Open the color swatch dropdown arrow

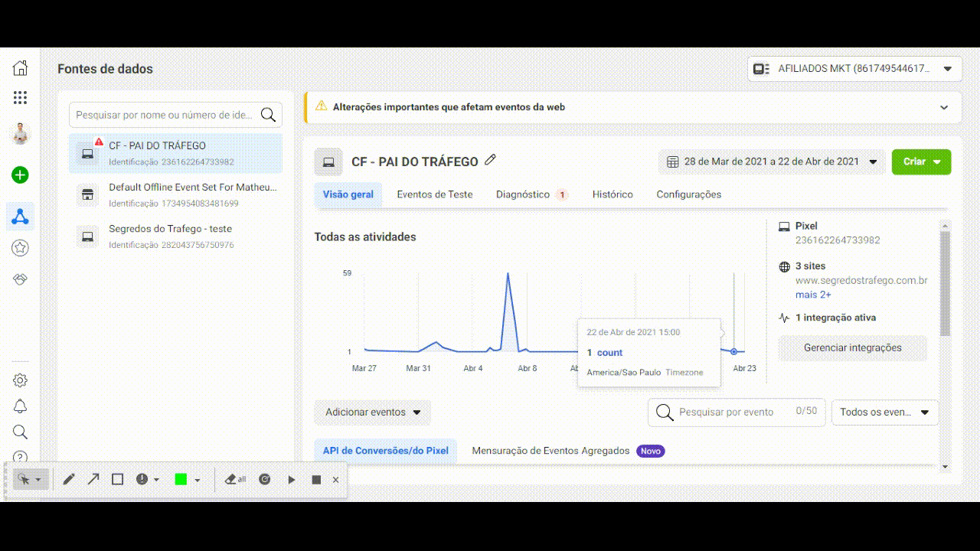click(x=198, y=480)
